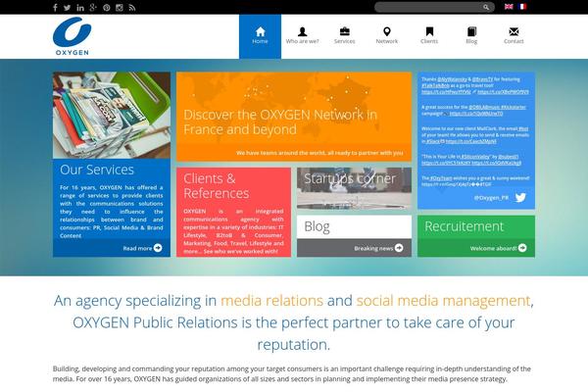
Task: Click the OXYGEN logo
Action: pos(72,36)
